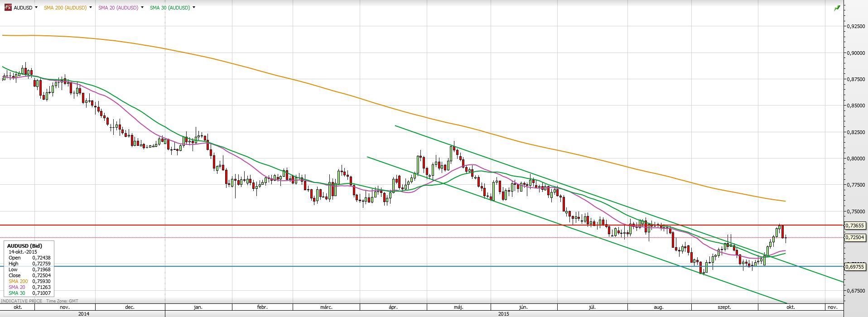Open the SMA 20 (AUDUSD) indicator dropdown

point(142,8)
